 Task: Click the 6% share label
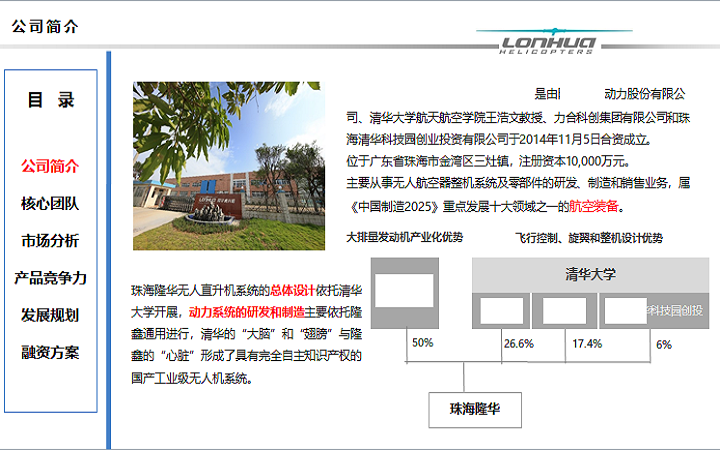pyautogui.click(x=664, y=344)
